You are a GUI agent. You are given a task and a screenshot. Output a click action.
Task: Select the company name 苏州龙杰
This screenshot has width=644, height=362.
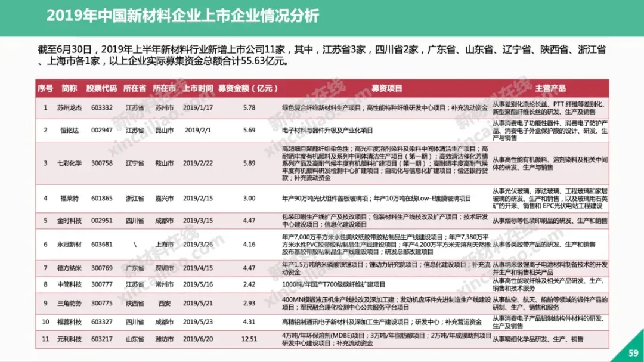[x=69, y=108]
